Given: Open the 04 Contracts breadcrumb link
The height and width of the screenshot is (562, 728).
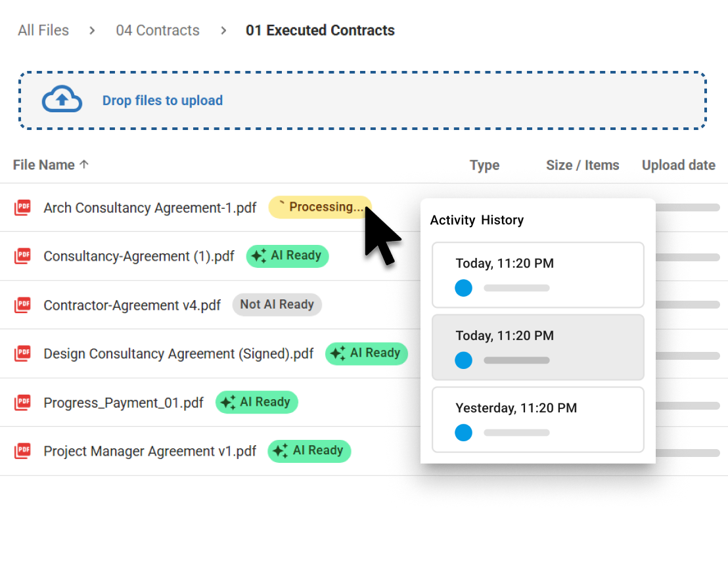Looking at the screenshot, I should [158, 30].
